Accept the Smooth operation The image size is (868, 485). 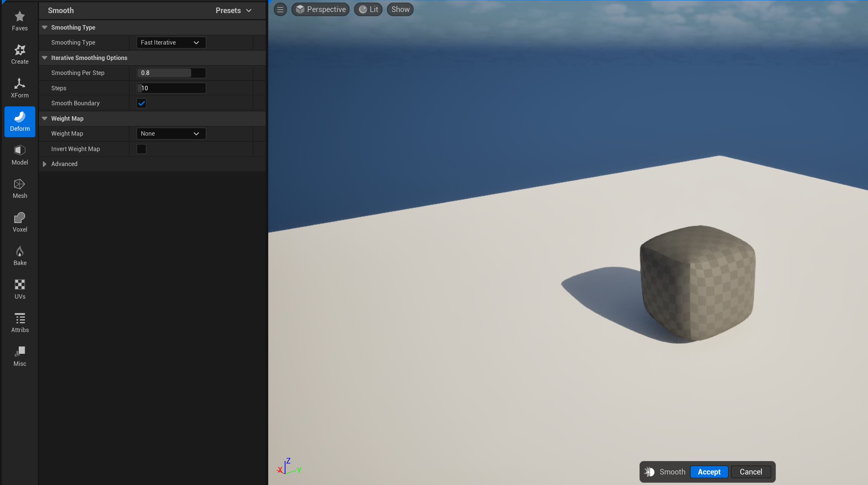(x=709, y=472)
